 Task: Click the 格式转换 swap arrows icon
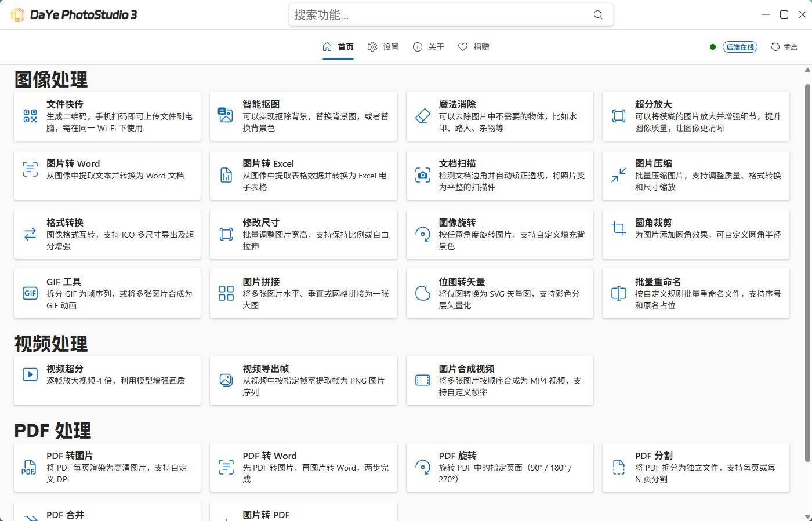(x=30, y=234)
